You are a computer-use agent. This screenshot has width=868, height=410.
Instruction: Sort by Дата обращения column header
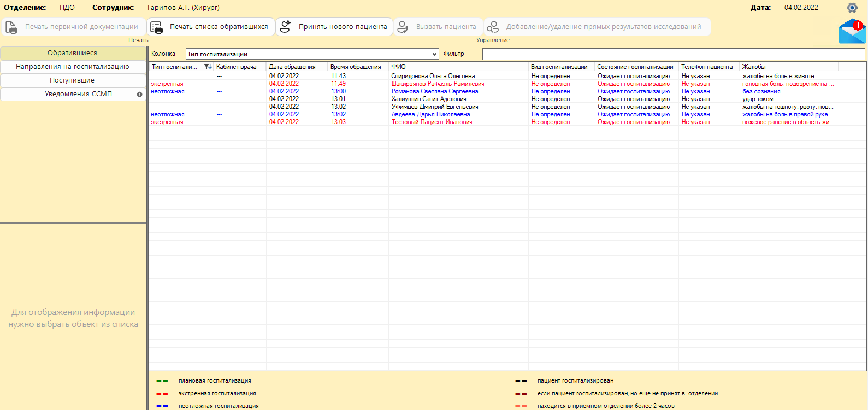point(297,67)
